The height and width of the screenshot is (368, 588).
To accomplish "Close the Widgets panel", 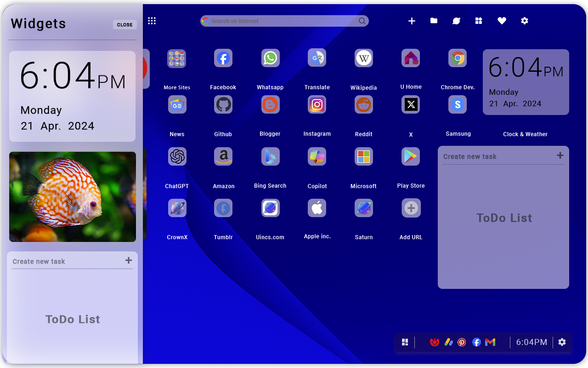I will (124, 25).
